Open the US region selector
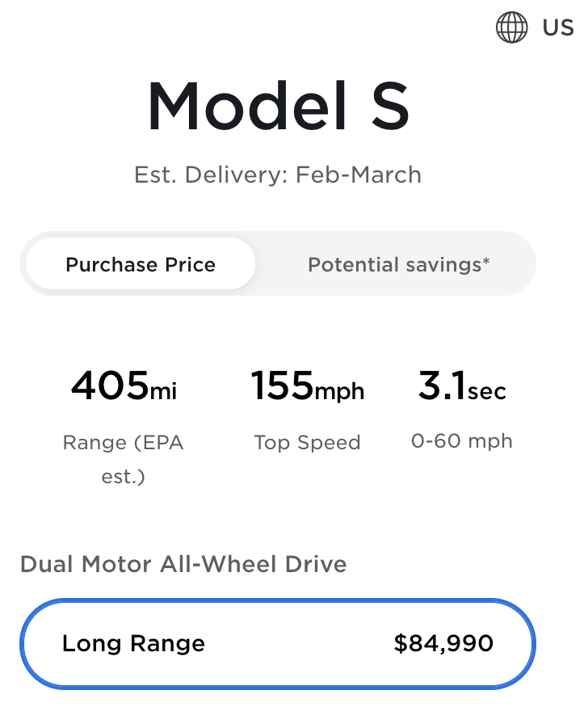The height and width of the screenshot is (724, 588). click(557, 27)
